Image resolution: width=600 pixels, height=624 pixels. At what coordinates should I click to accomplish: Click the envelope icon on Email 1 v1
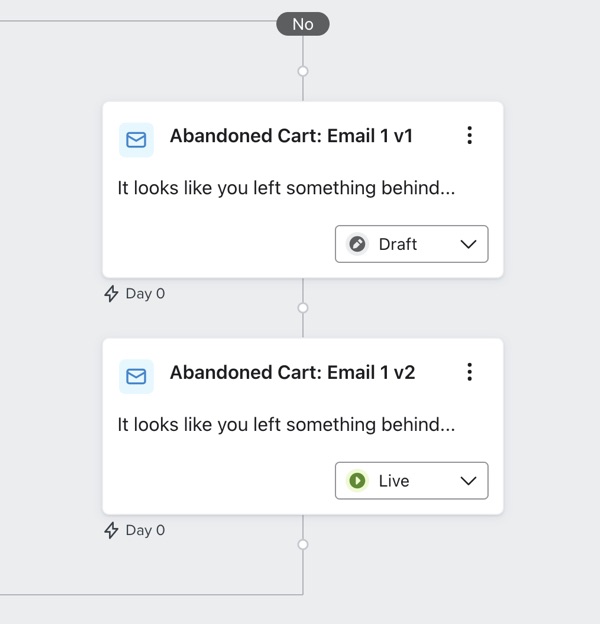(x=136, y=140)
